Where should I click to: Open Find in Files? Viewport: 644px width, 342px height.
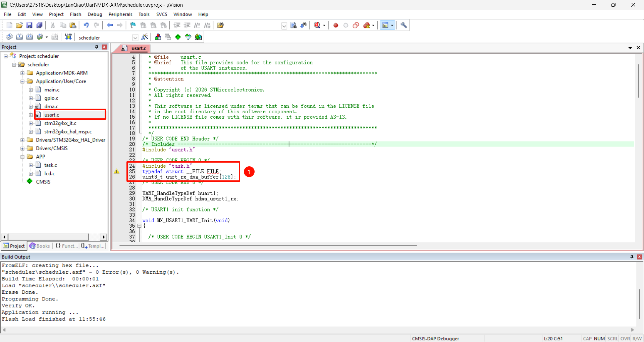pyautogui.click(x=220, y=25)
